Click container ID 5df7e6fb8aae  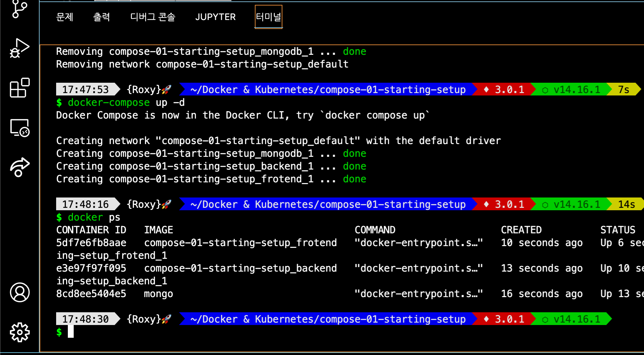click(91, 243)
